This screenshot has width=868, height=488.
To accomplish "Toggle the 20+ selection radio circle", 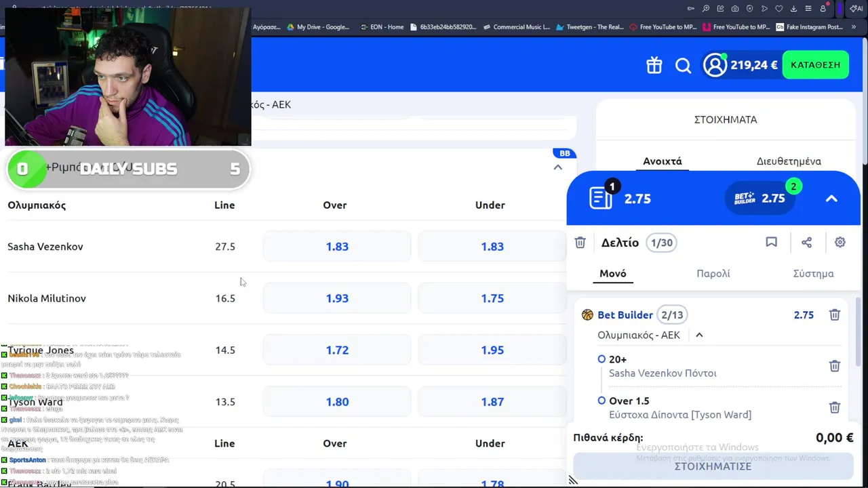I will [601, 359].
